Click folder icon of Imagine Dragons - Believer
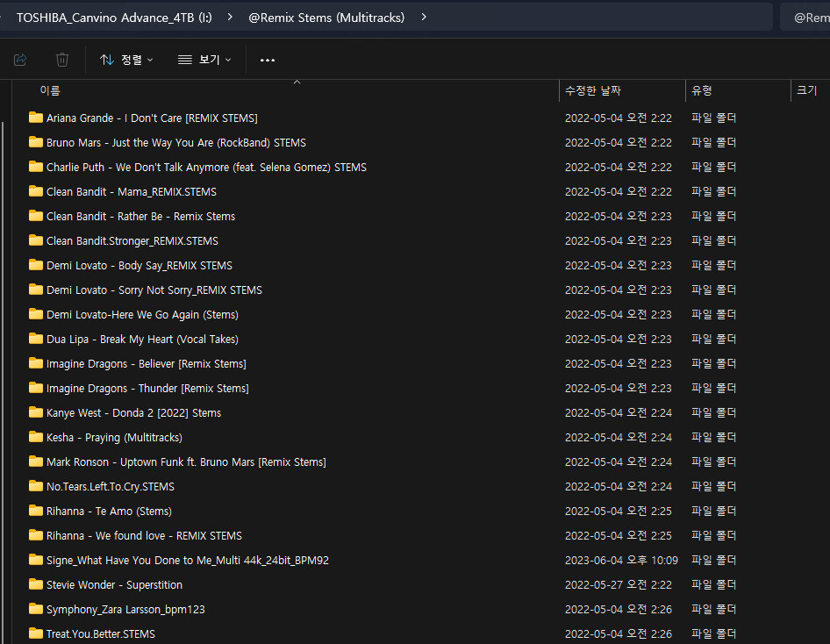Viewport: 830px width, 644px height. [36, 363]
